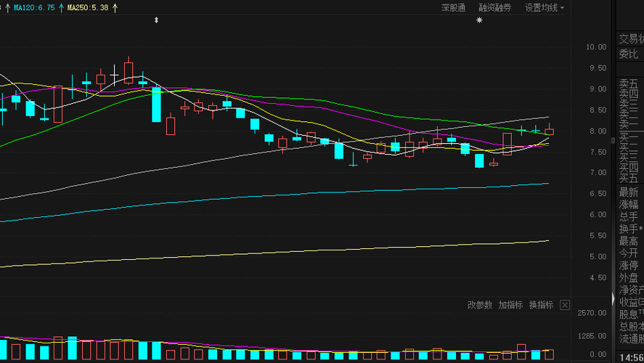
Task: Click the MA250:5.38 legend text
Action: pyautogui.click(x=88, y=7)
